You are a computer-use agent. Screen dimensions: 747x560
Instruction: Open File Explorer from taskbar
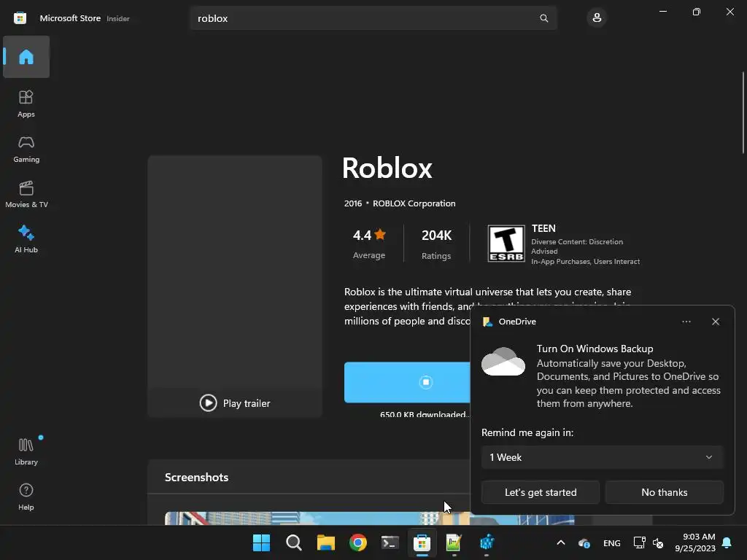click(x=326, y=542)
